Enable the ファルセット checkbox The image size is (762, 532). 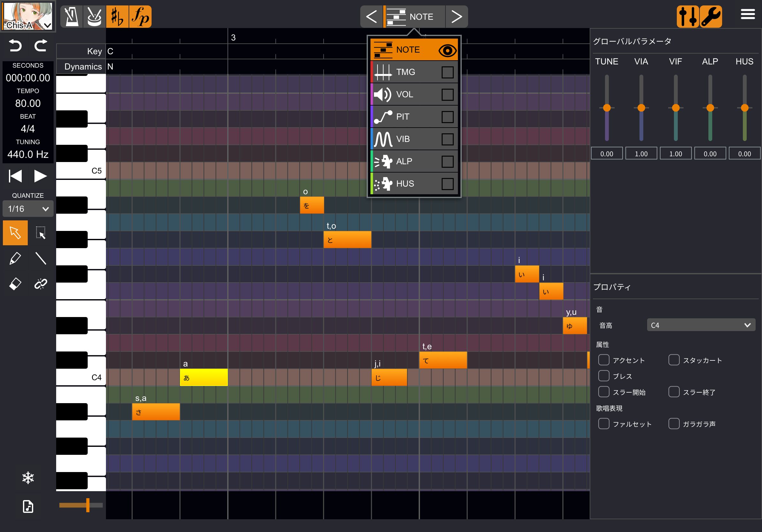603,424
